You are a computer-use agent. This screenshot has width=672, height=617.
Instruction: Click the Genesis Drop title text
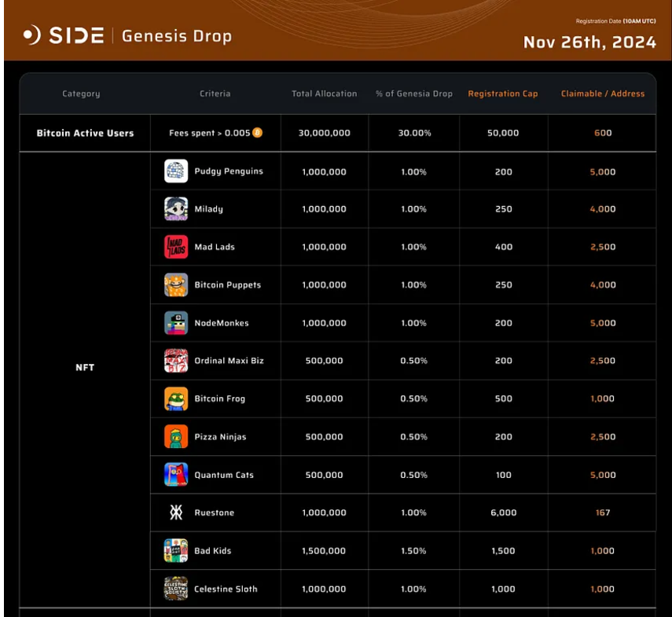[177, 36]
